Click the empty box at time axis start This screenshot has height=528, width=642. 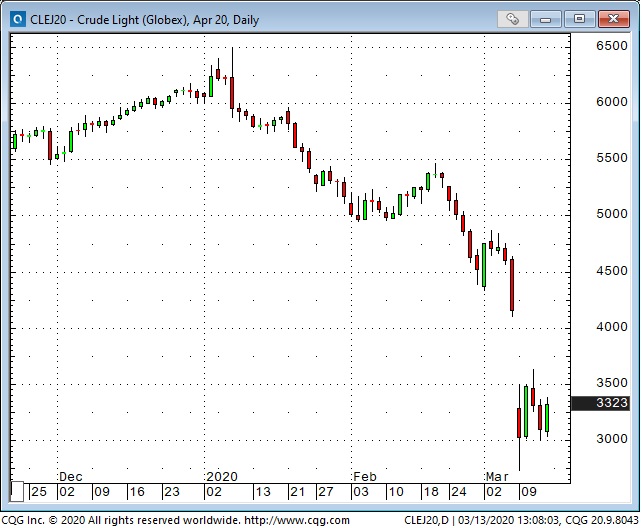coord(17,491)
